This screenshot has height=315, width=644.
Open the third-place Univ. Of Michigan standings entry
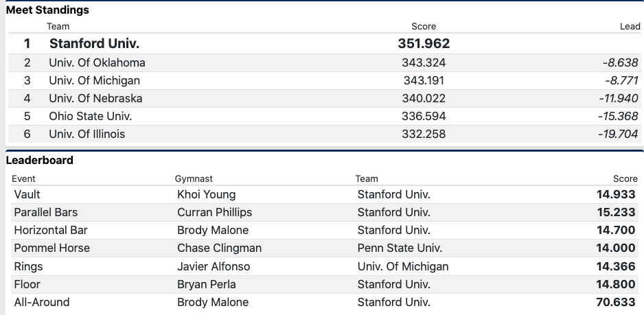(x=94, y=80)
